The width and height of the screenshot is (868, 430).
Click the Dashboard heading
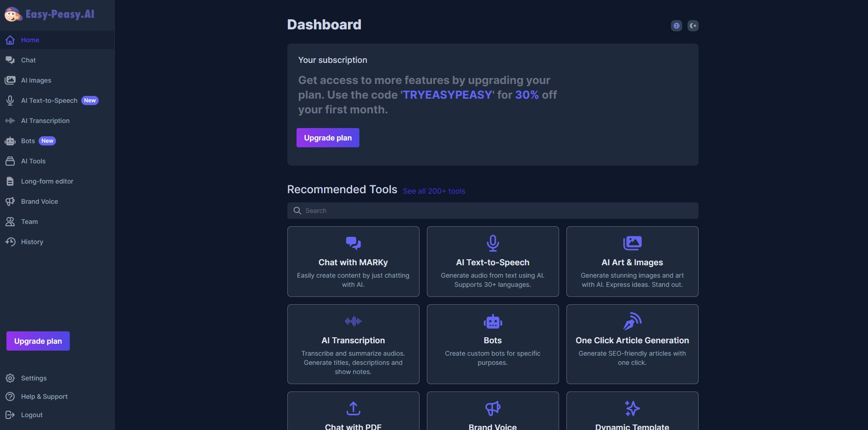pos(324,24)
